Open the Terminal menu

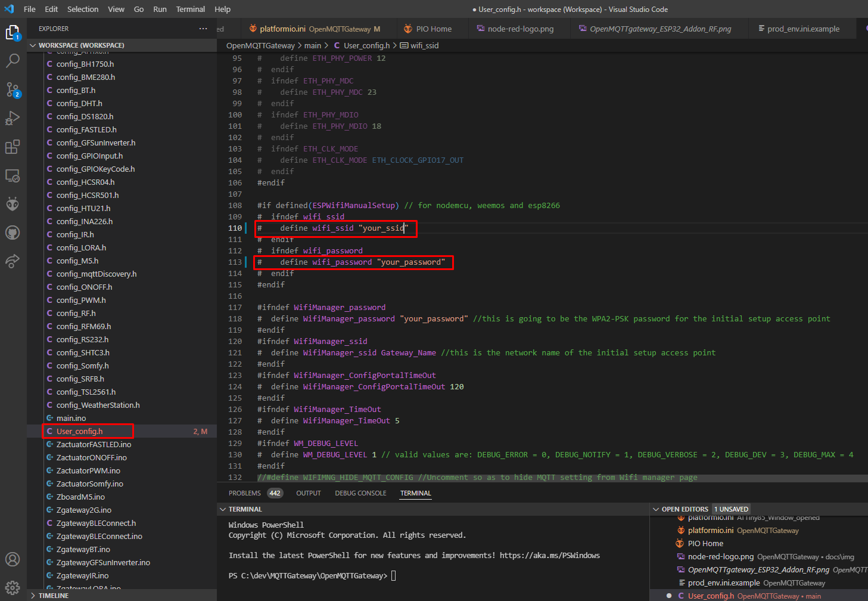click(x=191, y=9)
